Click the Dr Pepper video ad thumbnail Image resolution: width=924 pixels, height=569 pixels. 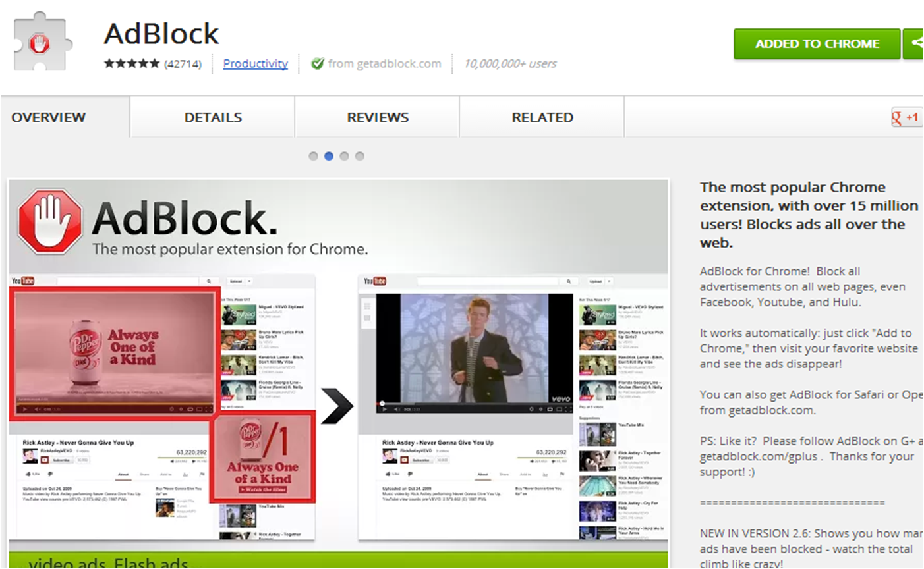113,354
